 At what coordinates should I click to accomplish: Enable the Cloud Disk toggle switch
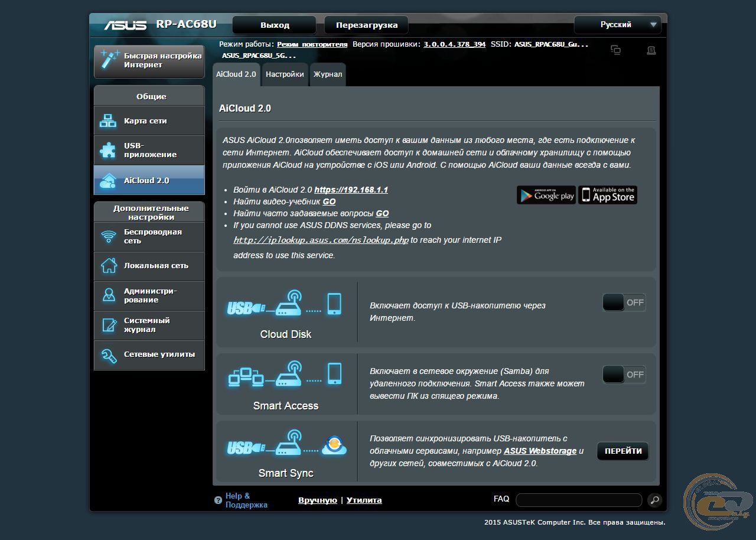(624, 302)
